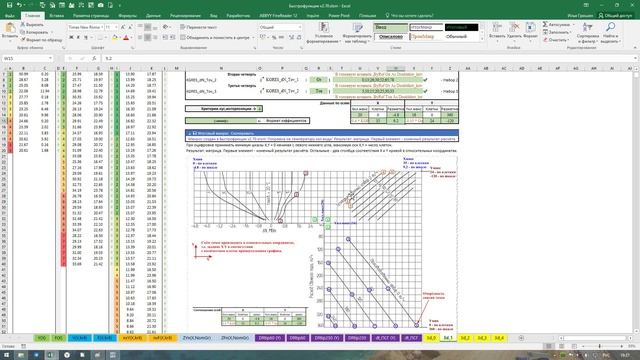This screenshot has height=360, width=640.
Task: Undo the last action
Action: point(19,5)
